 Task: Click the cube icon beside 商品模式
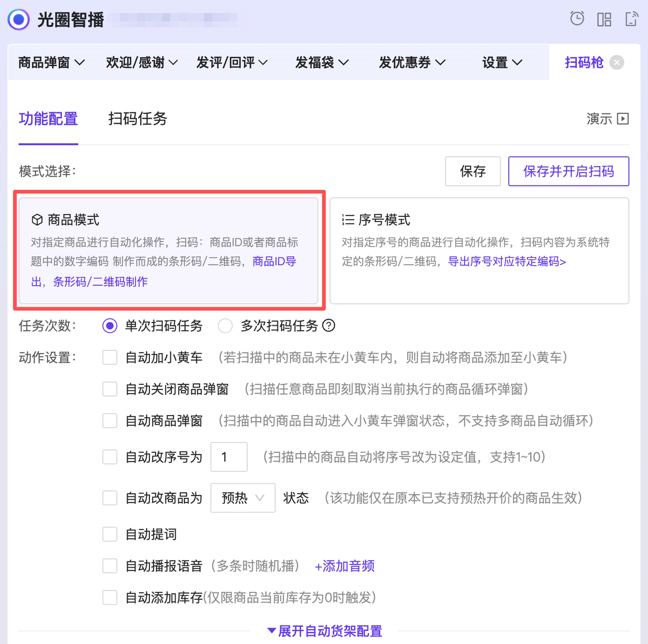(x=36, y=220)
